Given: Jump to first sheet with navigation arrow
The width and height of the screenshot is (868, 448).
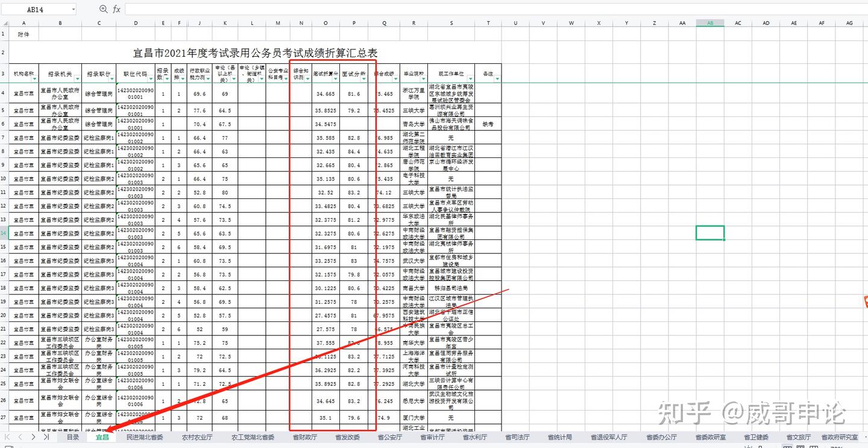Looking at the screenshot, I should (8, 437).
